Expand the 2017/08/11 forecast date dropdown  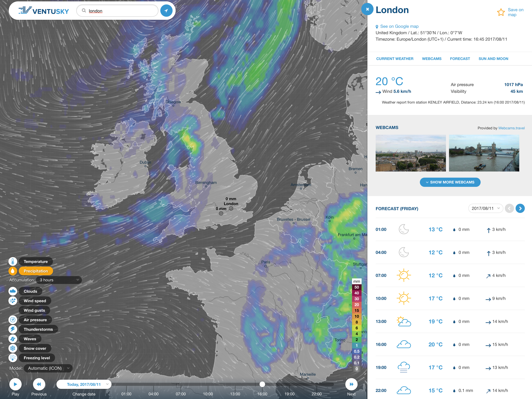pyautogui.click(x=485, y=208)
